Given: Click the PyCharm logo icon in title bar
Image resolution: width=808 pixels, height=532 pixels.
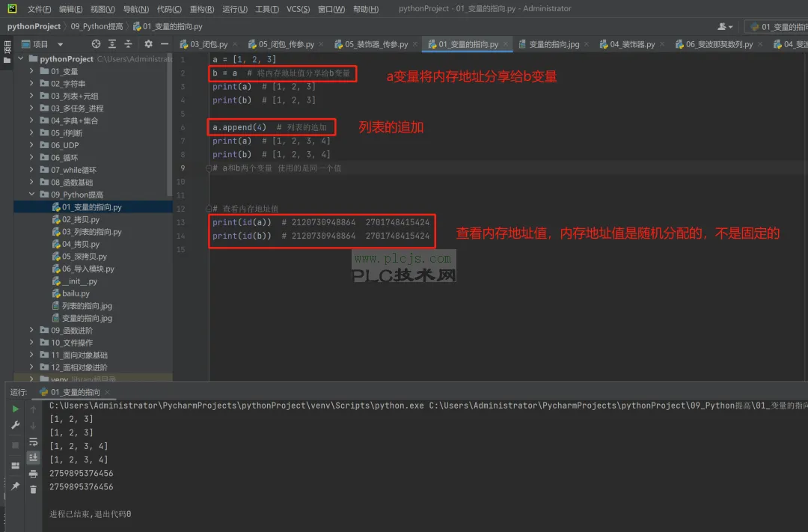Looking at the screenshot, I should (x=12, y=8).
